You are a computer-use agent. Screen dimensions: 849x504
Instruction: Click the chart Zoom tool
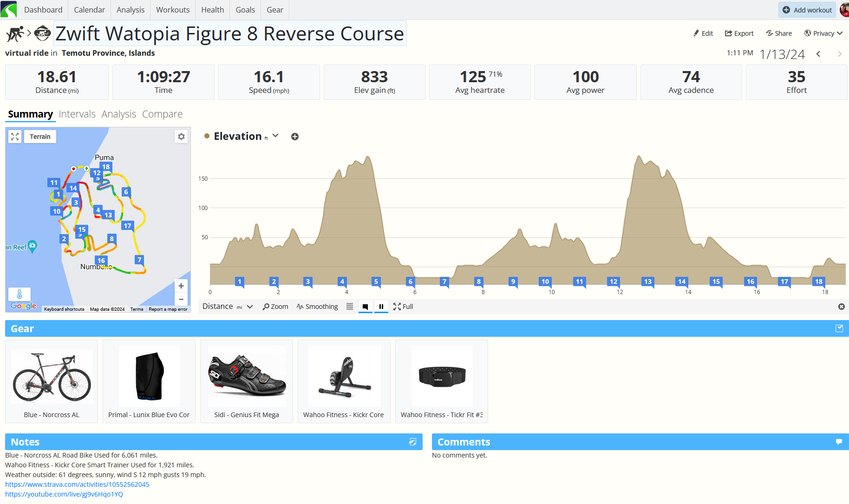point(275,307)
